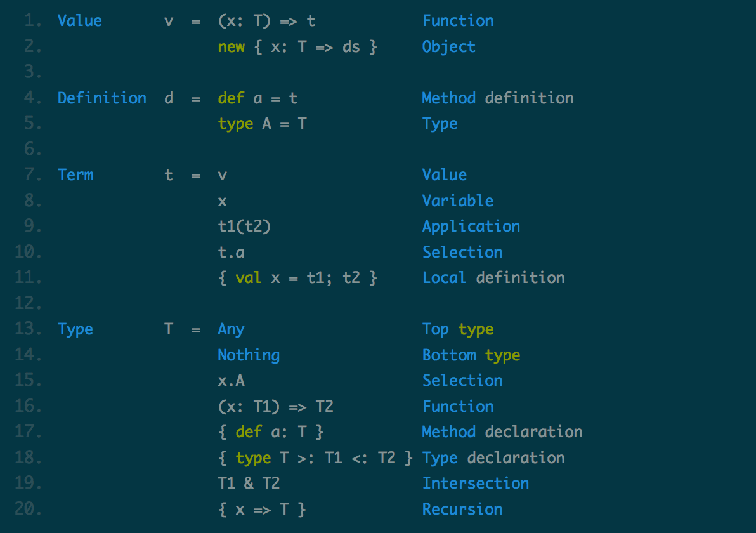Click the "Term" label on line 7

[x=75, y=175]
